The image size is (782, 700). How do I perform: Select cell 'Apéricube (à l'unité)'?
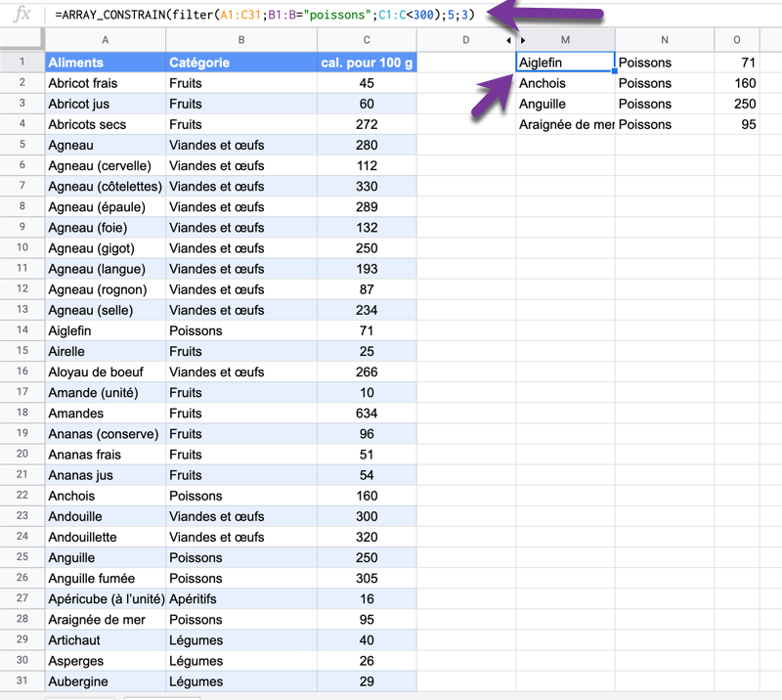click(x=106, y=598)
